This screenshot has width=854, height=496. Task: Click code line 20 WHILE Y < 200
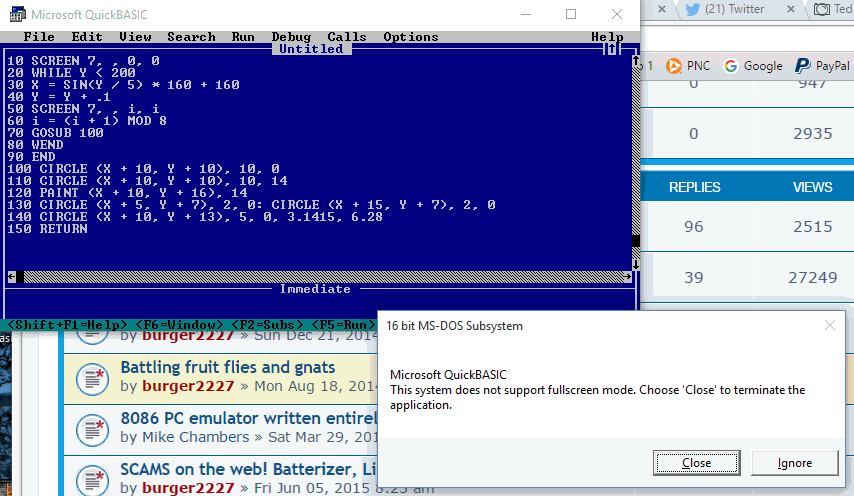pos(71,73)
